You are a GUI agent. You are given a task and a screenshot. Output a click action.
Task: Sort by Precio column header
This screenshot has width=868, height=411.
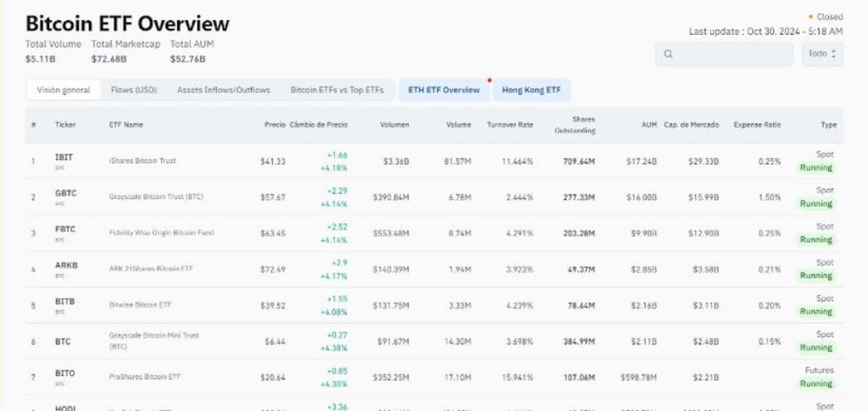275,125
